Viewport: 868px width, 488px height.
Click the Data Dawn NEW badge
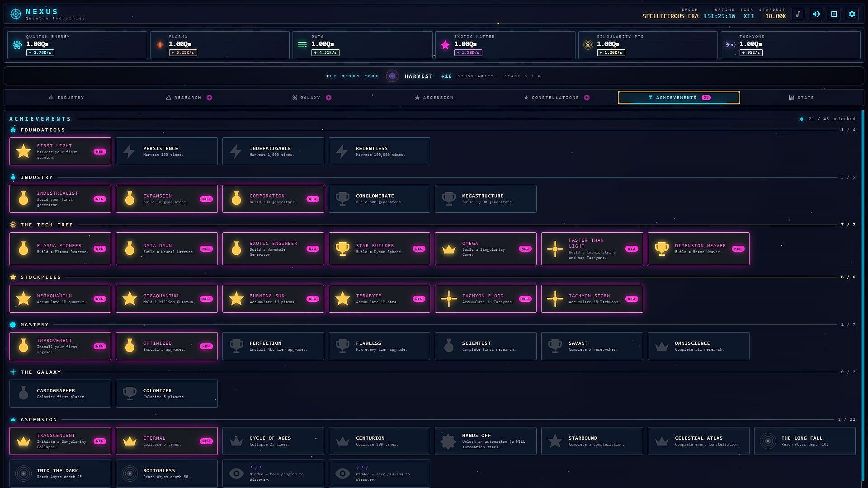click(206, 249)
